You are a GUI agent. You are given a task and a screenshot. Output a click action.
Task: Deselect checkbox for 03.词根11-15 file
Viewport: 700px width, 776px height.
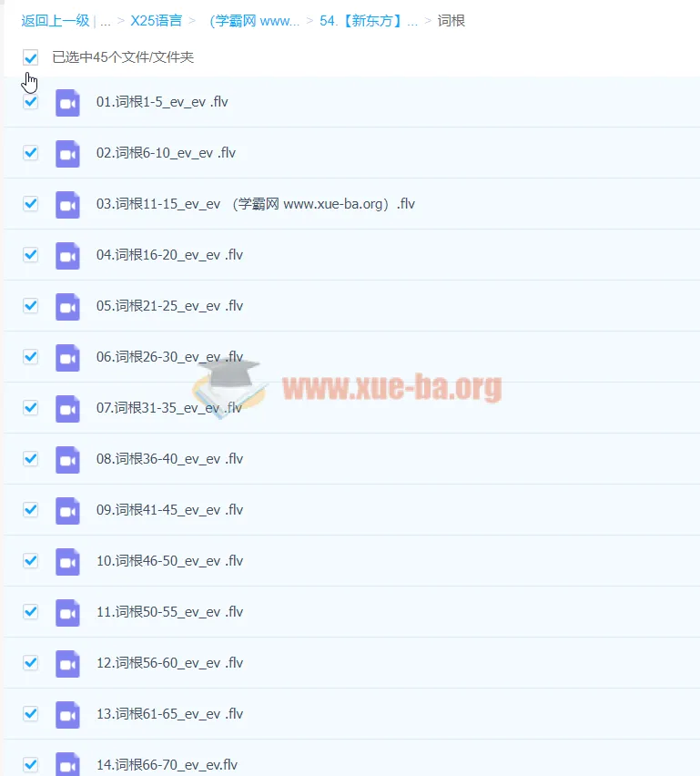coord(31,204)
